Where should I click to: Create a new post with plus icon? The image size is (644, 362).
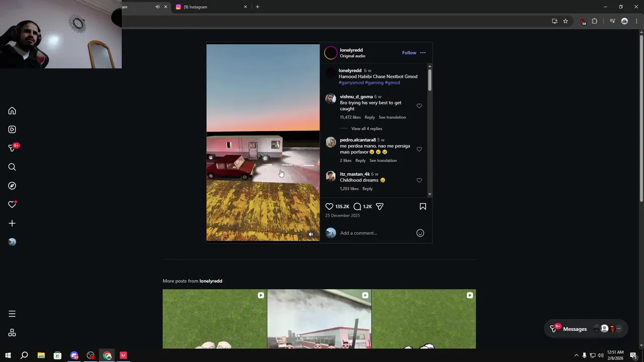click(x=12, y=223)
